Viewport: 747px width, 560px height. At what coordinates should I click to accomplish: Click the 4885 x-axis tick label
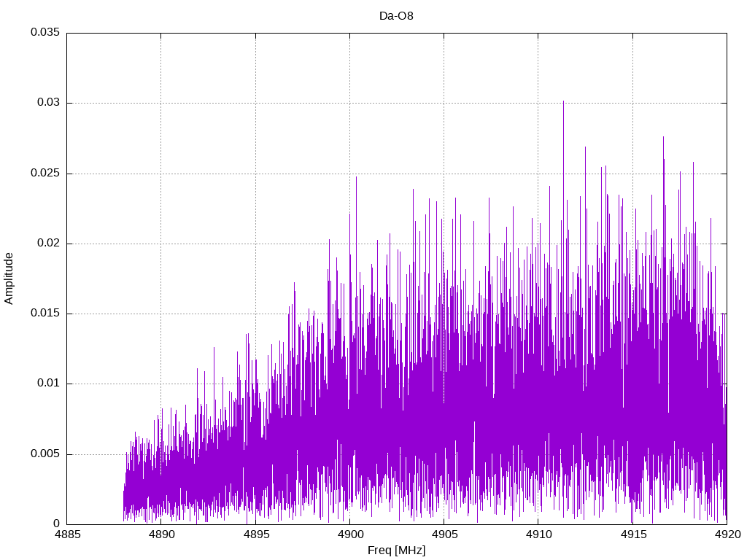click(x=67, y=534)
